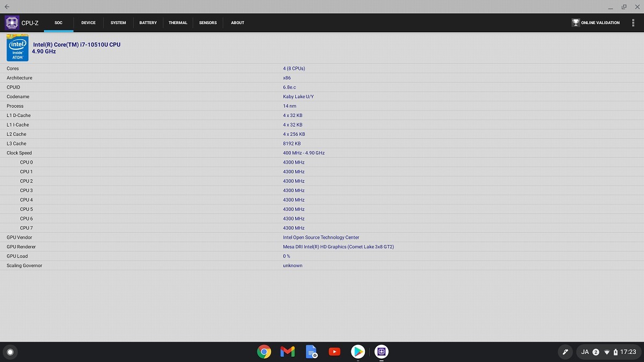This screenshot has height=362, width=644.
Task: Select the L1 I-Cache label
Action: [x=18, y=125]
